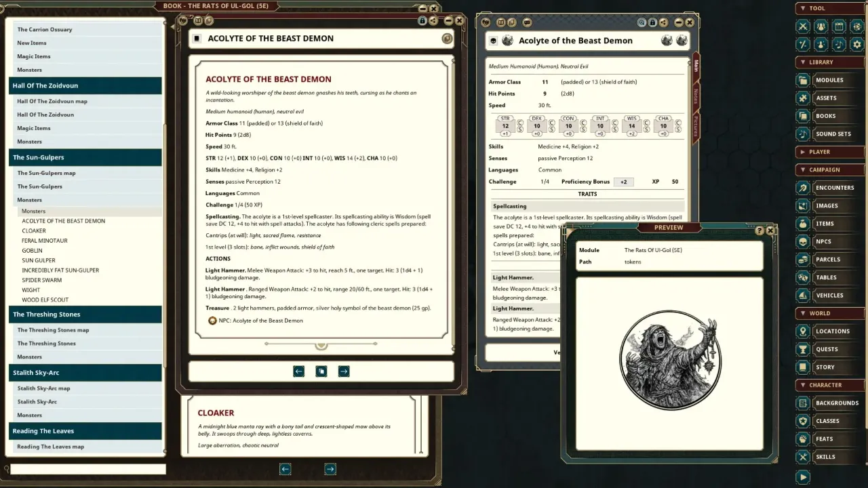Click the help icon in Preview window

759,230
